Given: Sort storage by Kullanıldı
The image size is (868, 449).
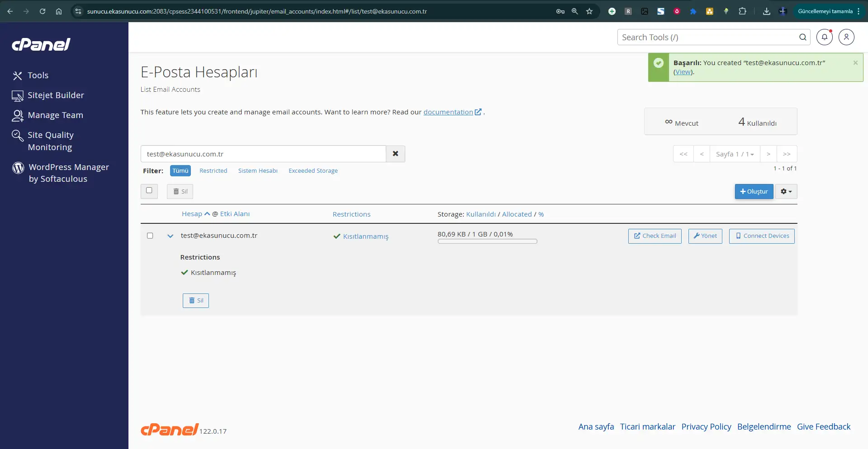Looking at the screenshot, I should point(481,214).
